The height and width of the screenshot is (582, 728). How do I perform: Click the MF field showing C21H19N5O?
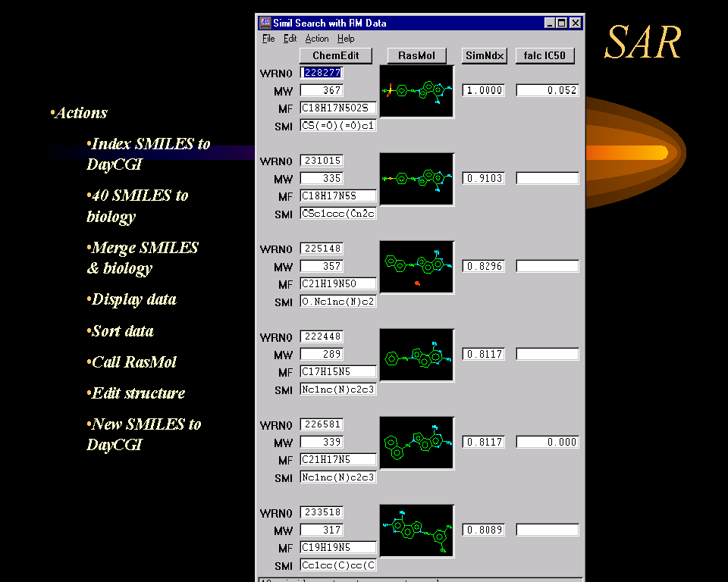coord(338,284)
